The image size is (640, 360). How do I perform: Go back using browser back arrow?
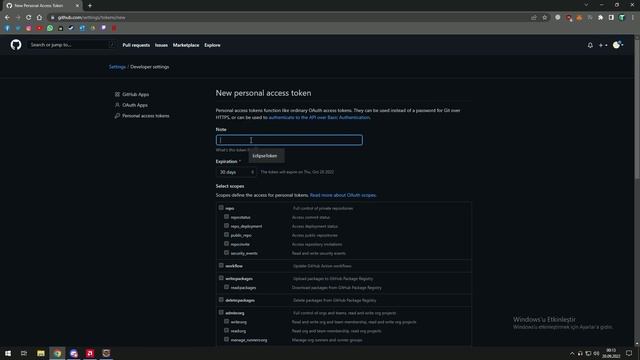pyautogui.click(x=7, y=18)
